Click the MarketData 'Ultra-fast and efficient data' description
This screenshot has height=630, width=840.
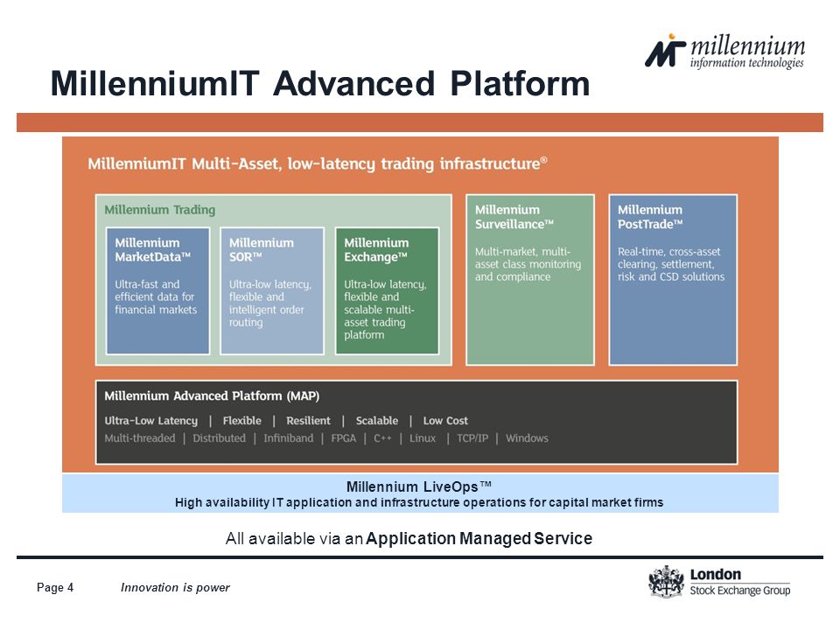tap(156, 297)
